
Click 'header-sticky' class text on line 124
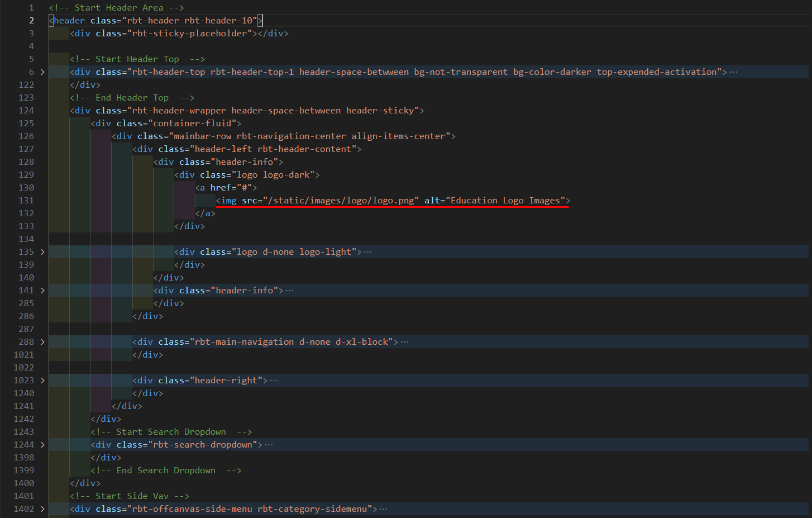click(380, 111)
